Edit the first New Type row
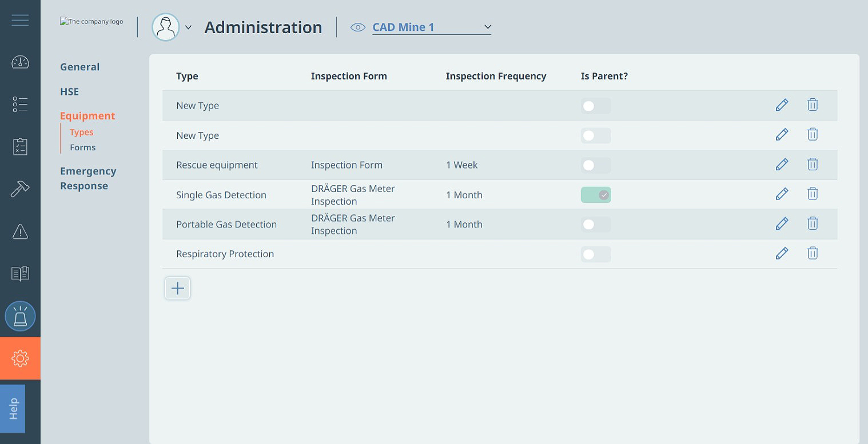This screenshot has height=444, width=868. click(782, 105)
